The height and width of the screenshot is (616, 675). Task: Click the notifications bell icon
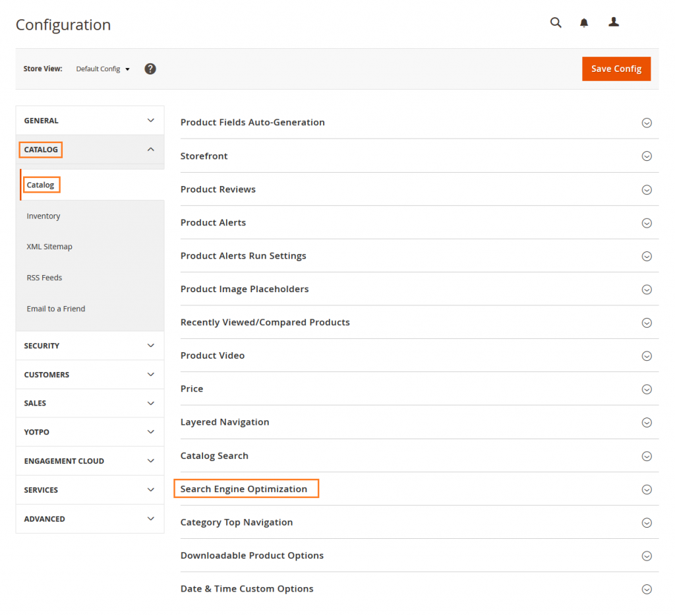(x=584, y=22)
